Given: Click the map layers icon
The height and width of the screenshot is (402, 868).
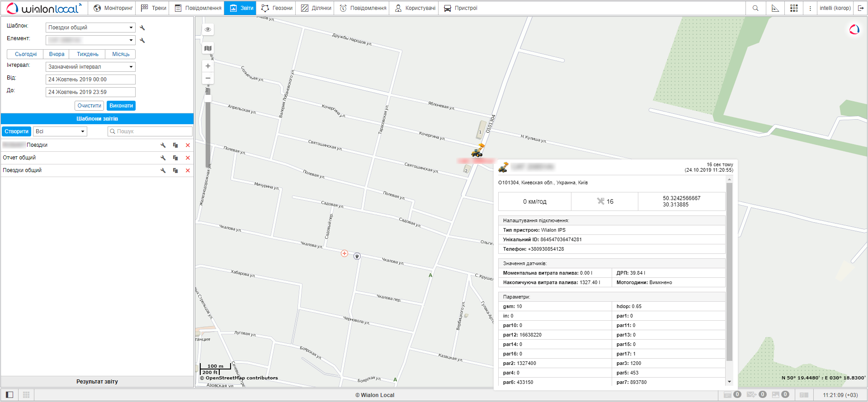Looking at the screenshot, I should point(208,48).
